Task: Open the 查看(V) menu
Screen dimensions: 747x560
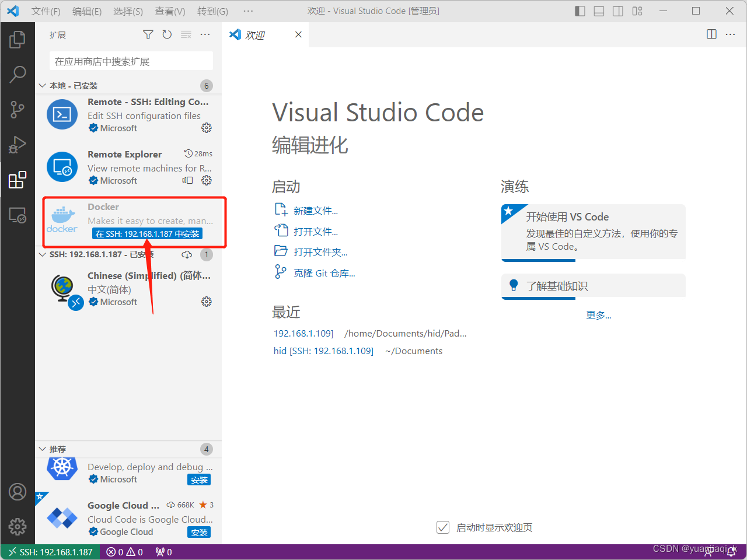Action: [170, 11]
